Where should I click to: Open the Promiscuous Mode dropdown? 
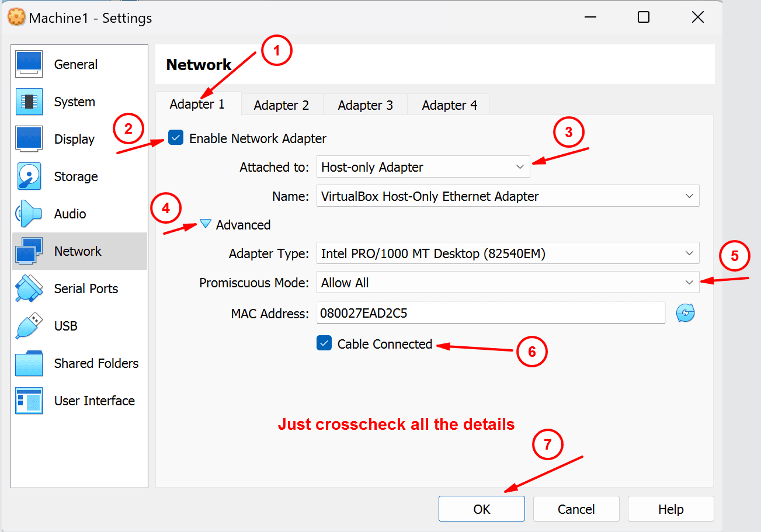(x=507, y=283)
